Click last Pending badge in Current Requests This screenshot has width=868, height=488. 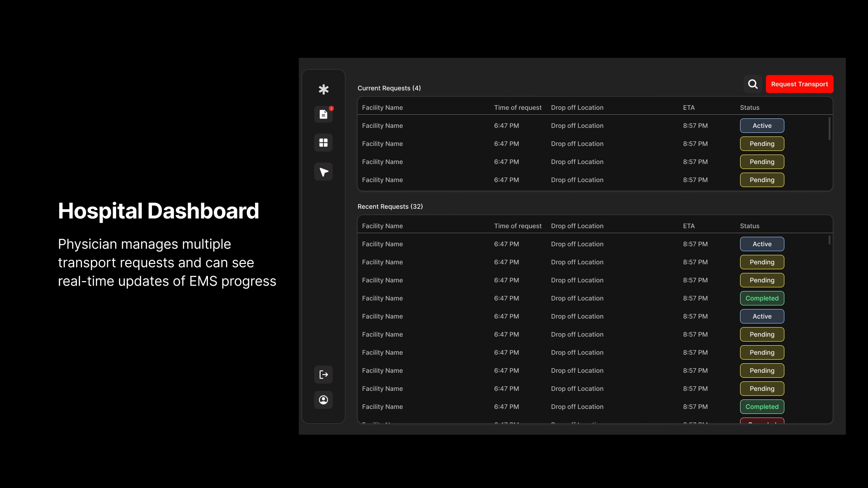pyautogui.click(x=762, y=180)
